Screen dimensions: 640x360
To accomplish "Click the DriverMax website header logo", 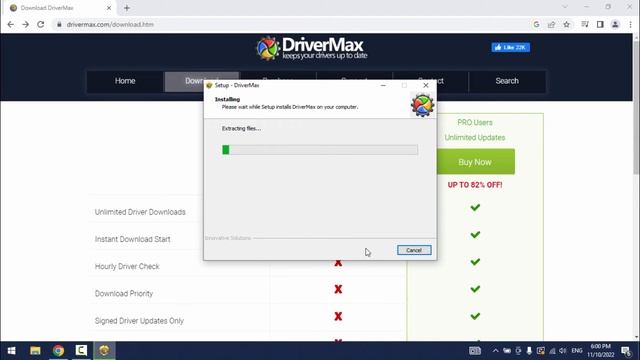I will (x=312, y=48).
